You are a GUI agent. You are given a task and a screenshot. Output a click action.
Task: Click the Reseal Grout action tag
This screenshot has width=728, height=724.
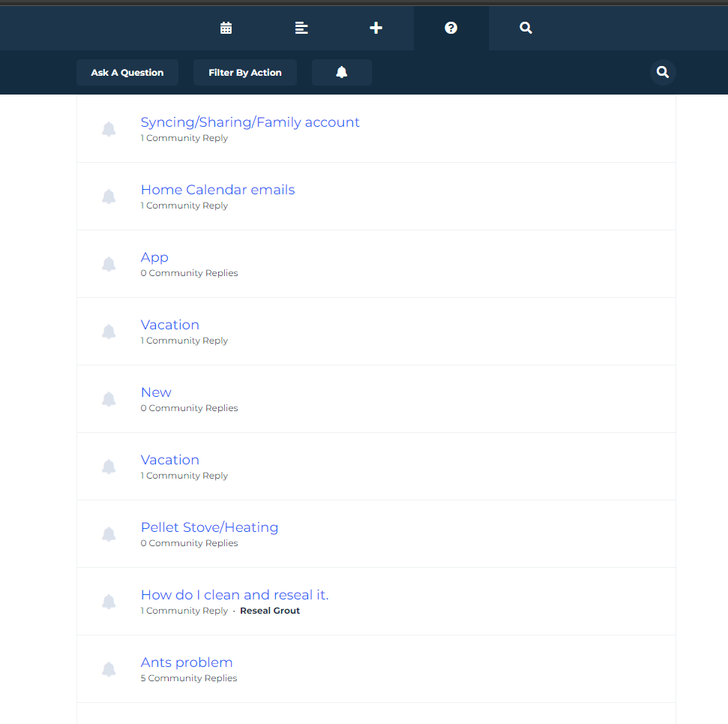[270, 611]
